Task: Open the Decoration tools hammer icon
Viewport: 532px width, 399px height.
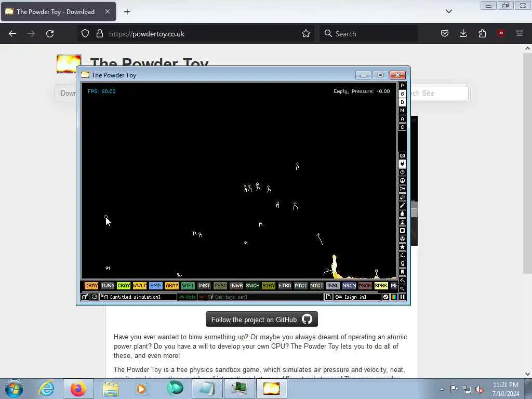Action: pyautogui.click(x=402, y=280)
